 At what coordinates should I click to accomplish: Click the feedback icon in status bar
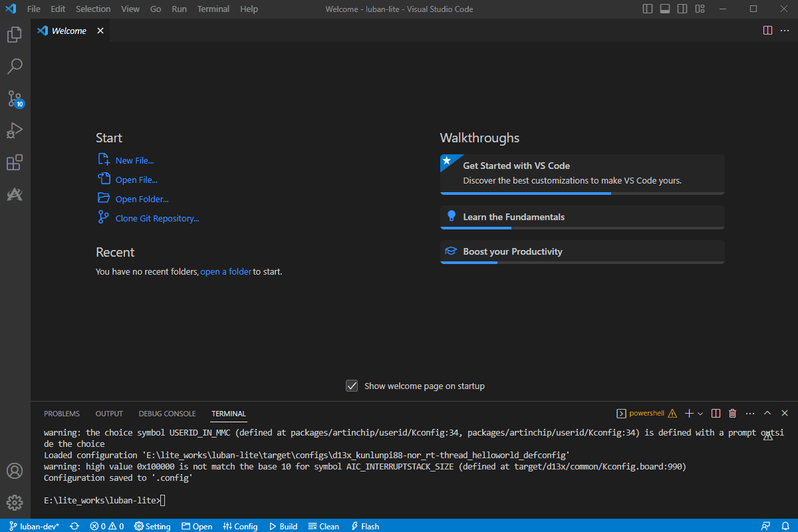pos(767,526)
